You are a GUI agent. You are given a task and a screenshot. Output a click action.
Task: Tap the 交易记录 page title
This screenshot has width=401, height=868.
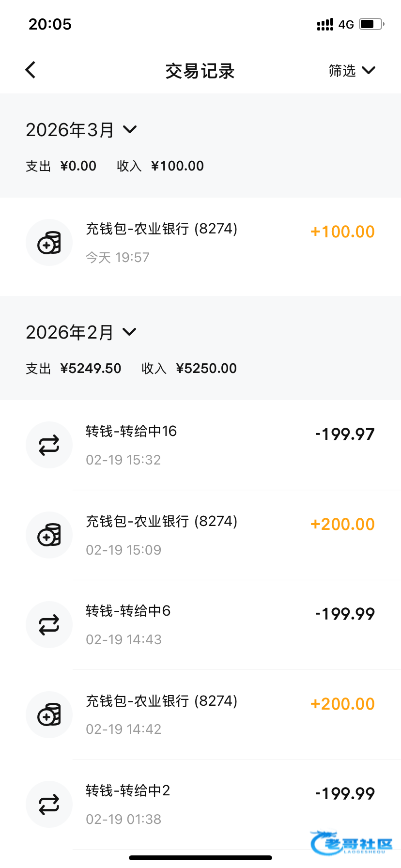tap(200, 71)
